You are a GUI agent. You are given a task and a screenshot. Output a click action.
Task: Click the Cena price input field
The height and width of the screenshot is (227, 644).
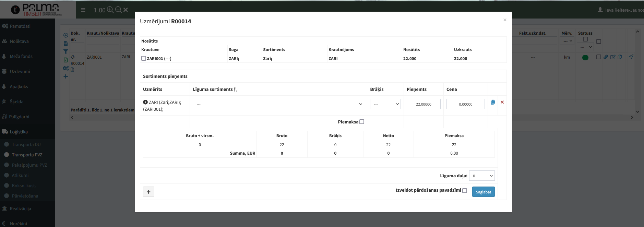[465, 104]
